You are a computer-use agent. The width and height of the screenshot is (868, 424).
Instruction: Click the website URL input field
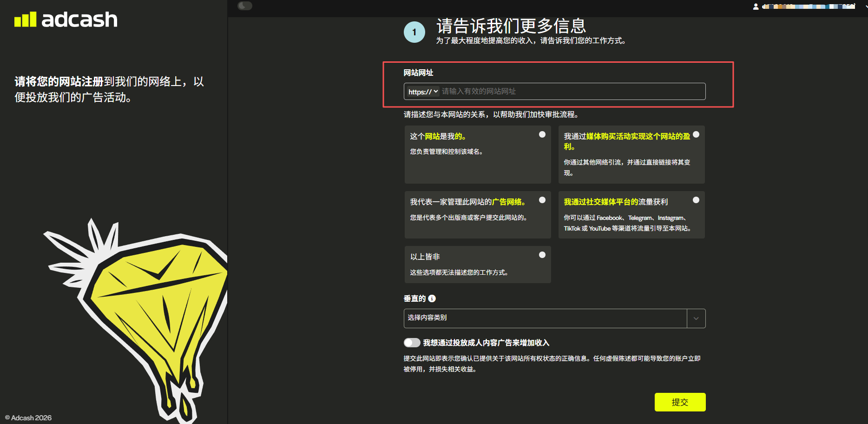click(572, 92)
